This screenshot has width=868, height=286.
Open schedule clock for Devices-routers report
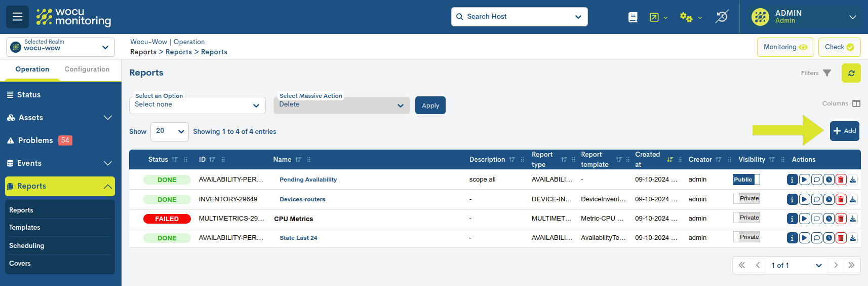tap(829, 199)
